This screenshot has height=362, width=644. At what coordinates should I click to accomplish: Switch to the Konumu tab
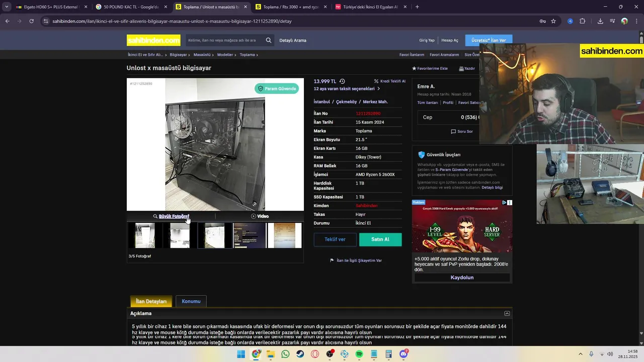point(191,301)
